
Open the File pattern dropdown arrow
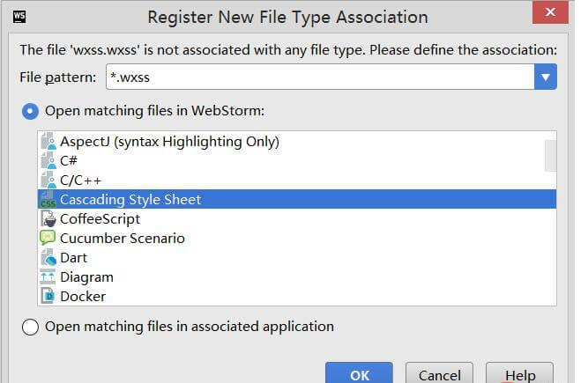click(x=546, y=77)
